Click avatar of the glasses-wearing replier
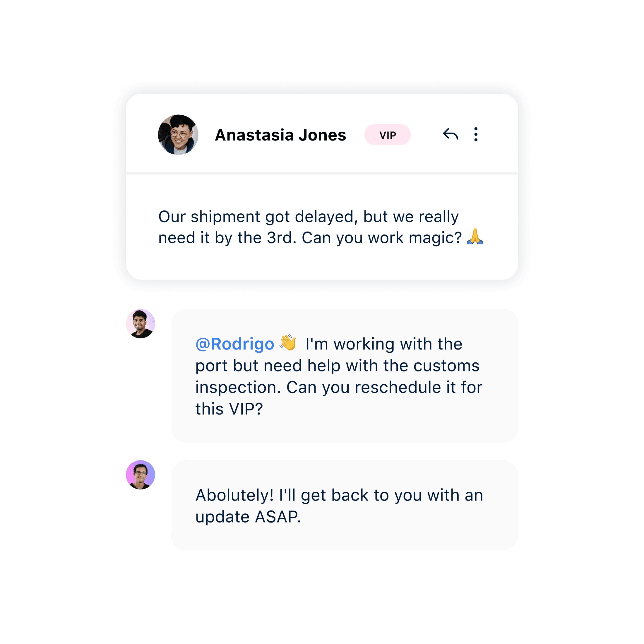The width and height of the screenshot is (644, 644). (x=140, y=475)
